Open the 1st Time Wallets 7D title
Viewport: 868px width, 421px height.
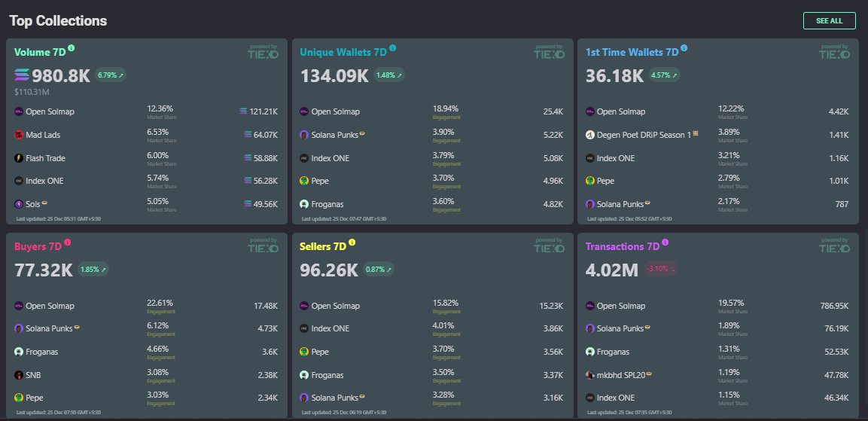coord(632,52)
